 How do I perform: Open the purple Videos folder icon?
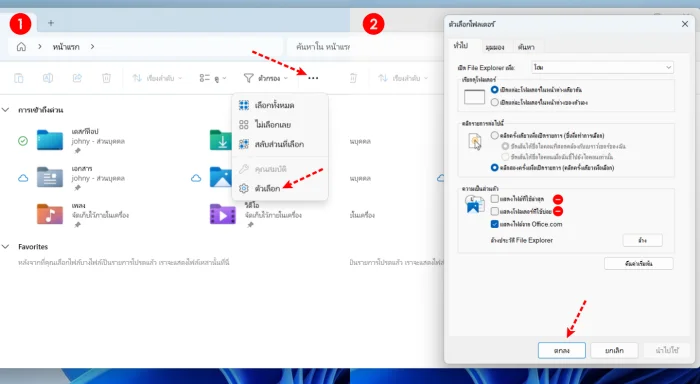223,214
